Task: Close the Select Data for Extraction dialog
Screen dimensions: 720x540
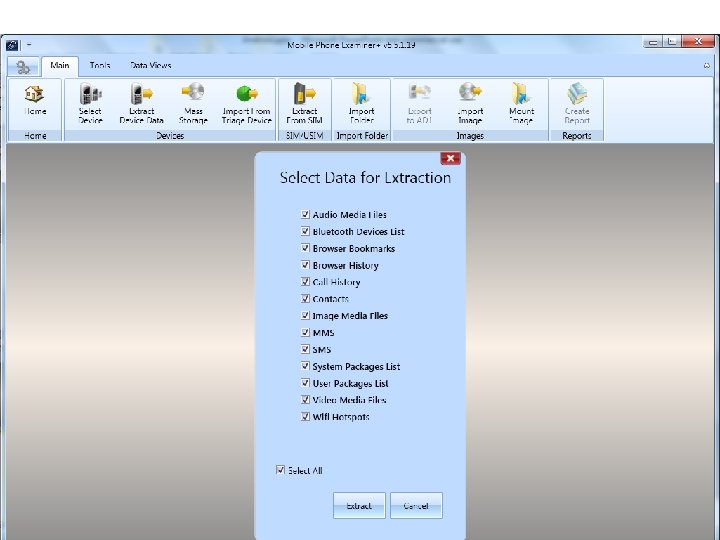Action: pyautogui.click(x=450, y=158)
